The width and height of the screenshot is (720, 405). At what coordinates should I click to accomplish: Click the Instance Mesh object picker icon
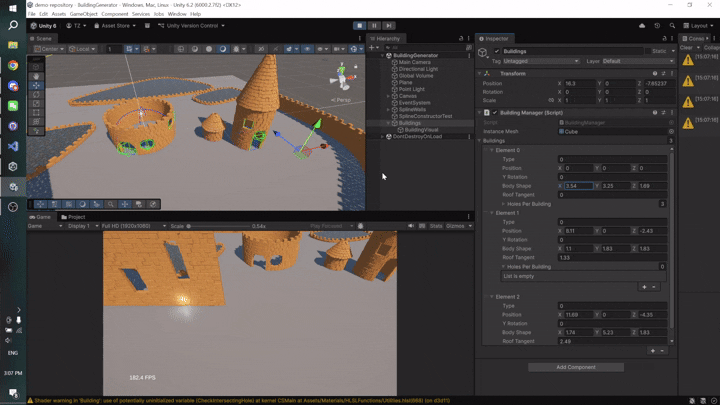(671, 131)
